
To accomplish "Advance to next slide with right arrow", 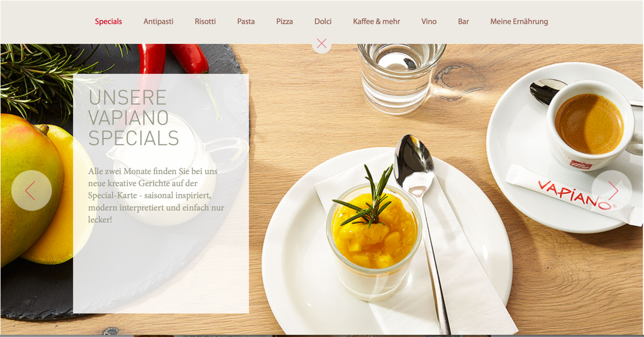I will (x=612, y=190).
